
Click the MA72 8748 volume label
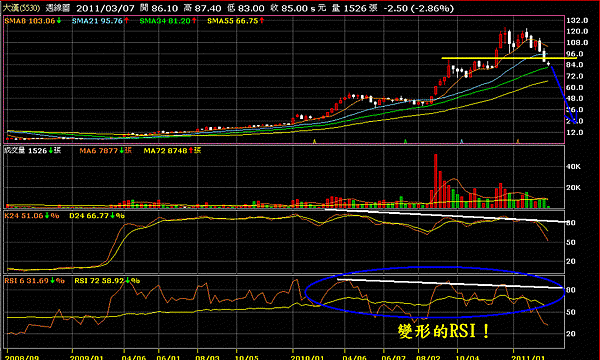(172, 151)
